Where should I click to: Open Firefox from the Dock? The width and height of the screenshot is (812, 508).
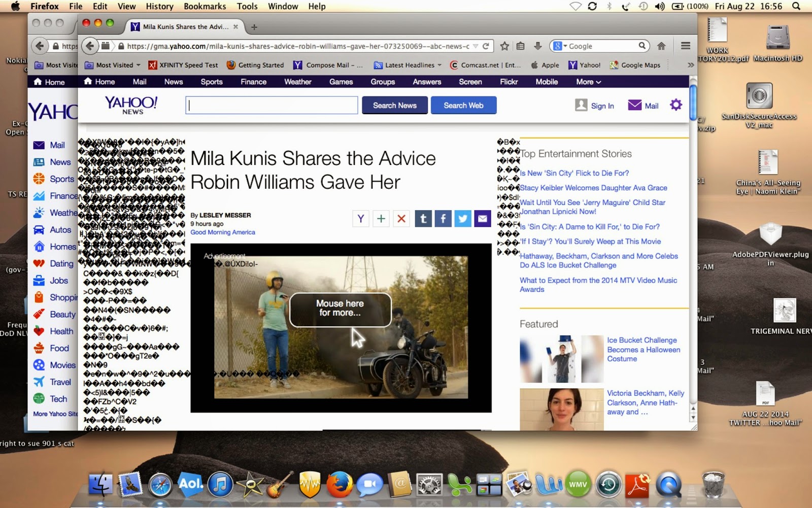point(340,484)
